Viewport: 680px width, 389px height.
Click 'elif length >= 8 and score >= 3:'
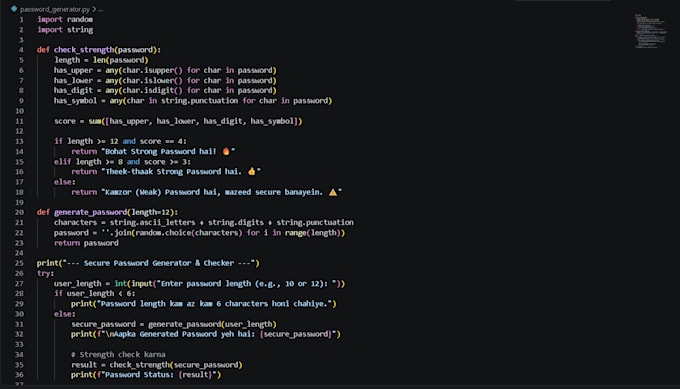[x=122, y=162]
